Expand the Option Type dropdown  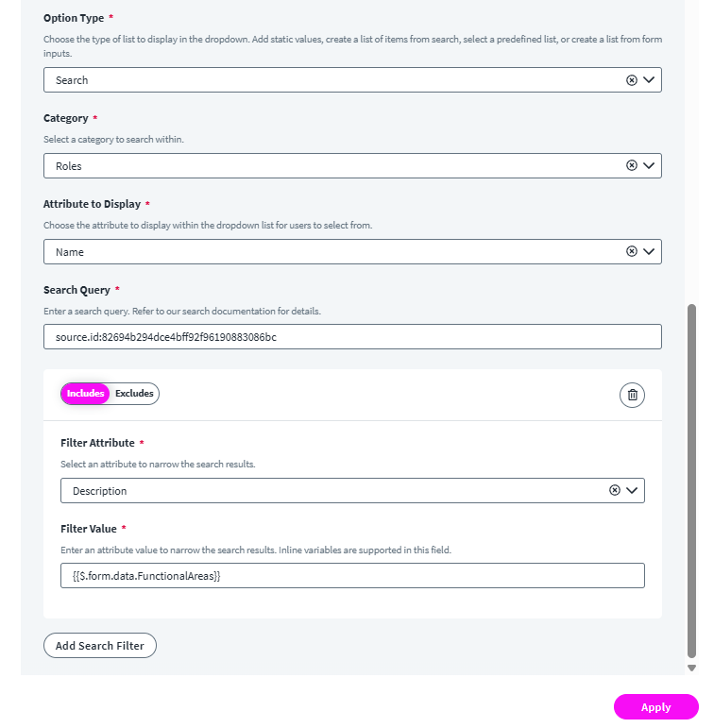click(x=649, y=80)
